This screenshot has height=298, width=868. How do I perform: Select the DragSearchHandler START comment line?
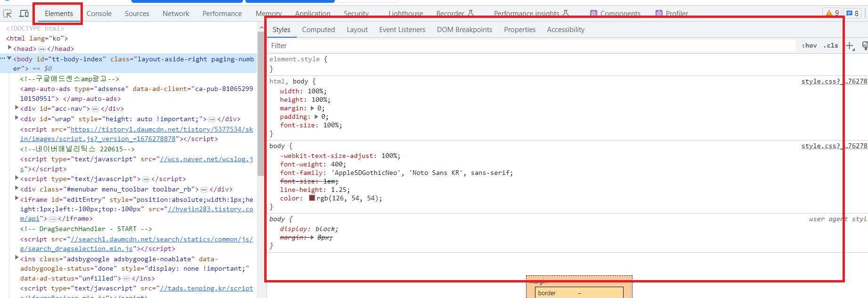tap(86, 229)
